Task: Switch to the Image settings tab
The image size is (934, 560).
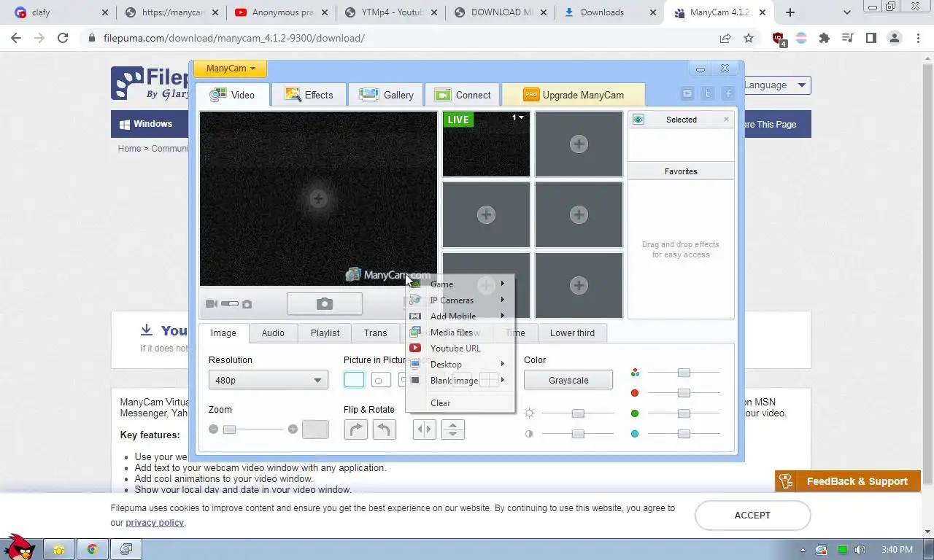Action: pos(223,333)
